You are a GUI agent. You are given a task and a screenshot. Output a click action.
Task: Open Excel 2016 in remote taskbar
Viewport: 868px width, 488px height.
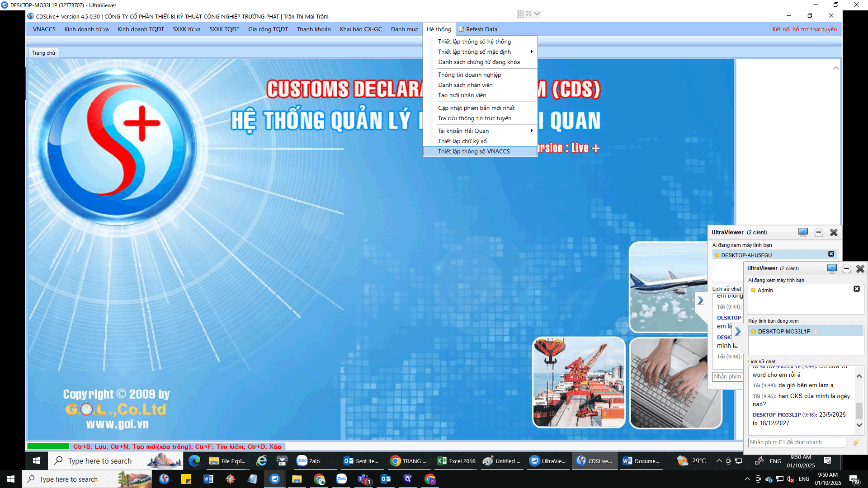pos(456,461)
